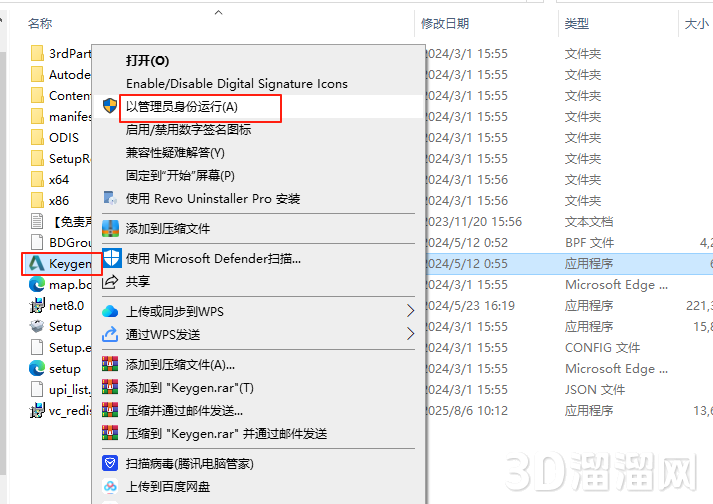
Task: Click the sort arrow above 名称 column
Action: [219, 12]
